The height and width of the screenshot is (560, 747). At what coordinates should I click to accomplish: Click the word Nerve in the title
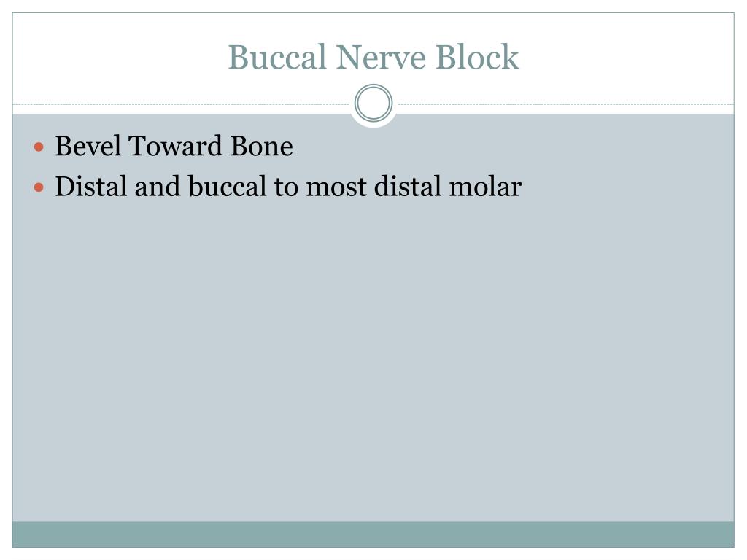[x=381, y=57]
